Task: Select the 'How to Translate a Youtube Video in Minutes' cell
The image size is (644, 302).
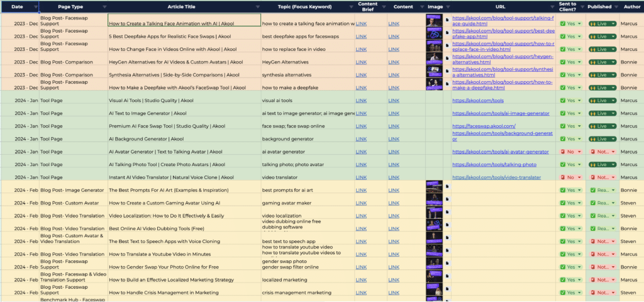Action: click(x=184, y=250)
